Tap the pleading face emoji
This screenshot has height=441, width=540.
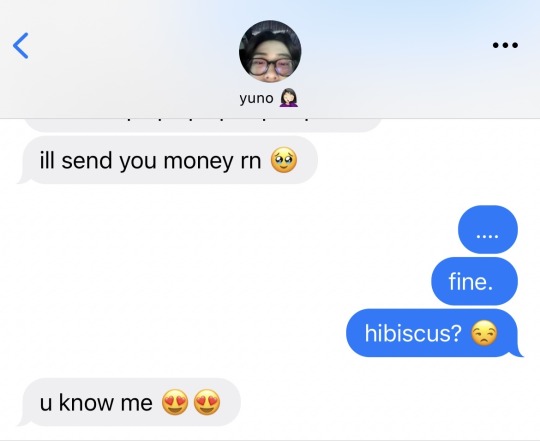click(x=283, y=160)
